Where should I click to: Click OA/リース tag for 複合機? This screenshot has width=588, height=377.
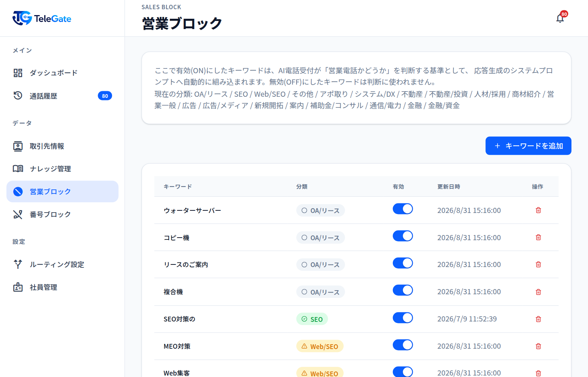coord(320,292)
